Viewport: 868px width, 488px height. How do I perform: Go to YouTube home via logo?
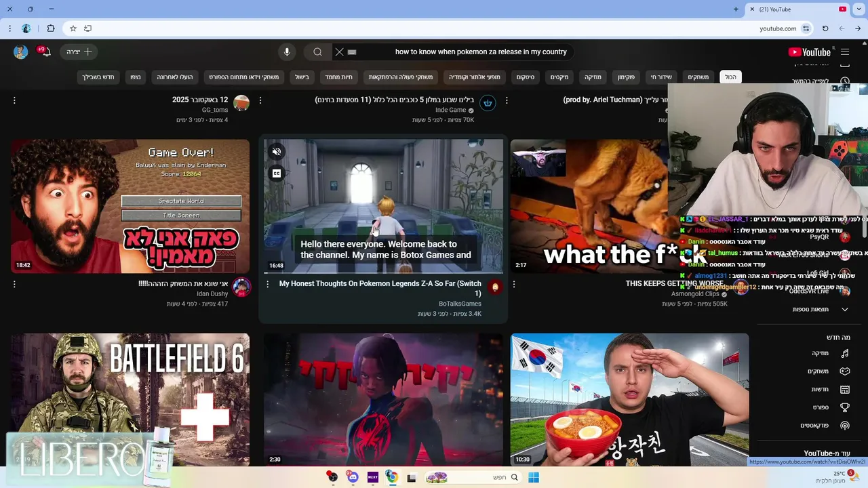[x=809, y=52]
